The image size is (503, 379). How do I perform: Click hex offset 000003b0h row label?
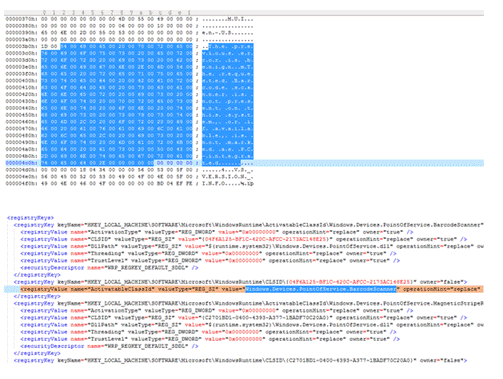tap(22, 46)
